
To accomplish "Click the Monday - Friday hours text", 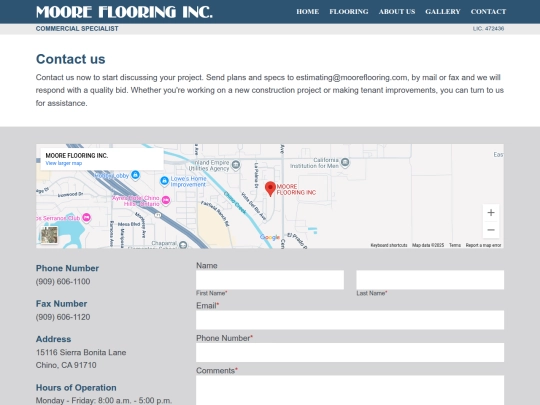I will click(x=104, y=401).
